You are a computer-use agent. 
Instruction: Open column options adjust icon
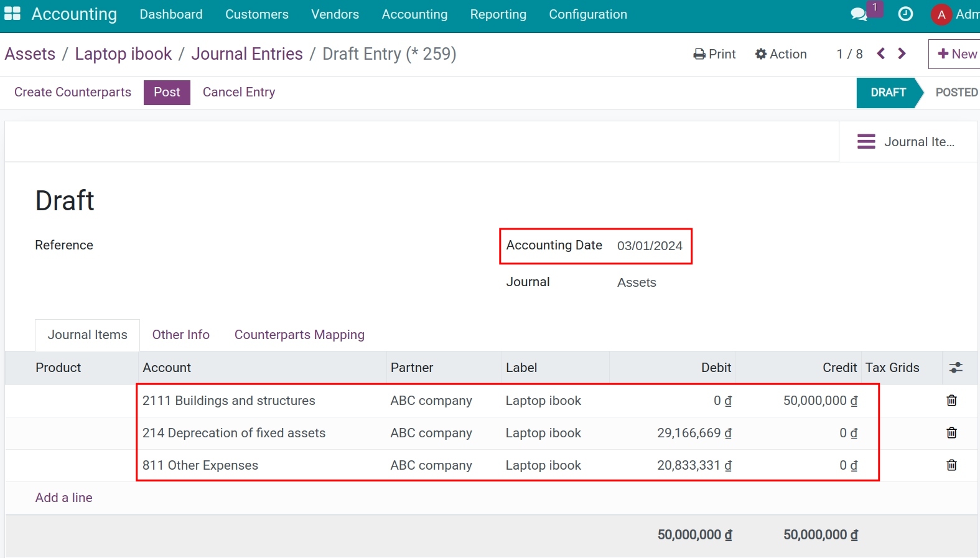(956, 368)
